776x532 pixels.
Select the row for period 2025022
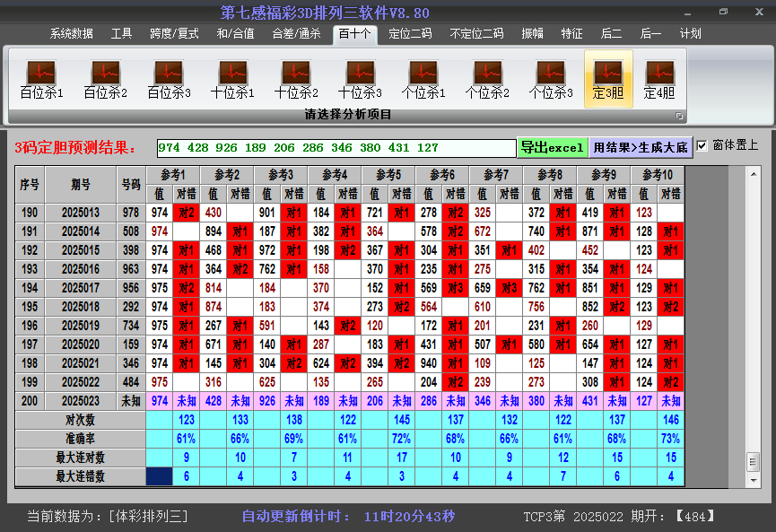click(349, 382)
